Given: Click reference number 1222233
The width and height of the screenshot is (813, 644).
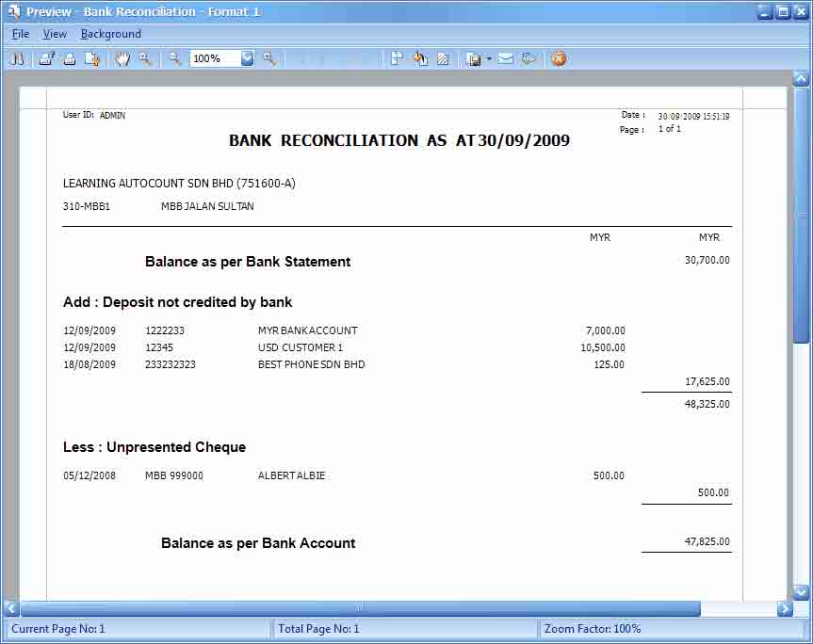Looking at the screenshot, I should point(165,330).
